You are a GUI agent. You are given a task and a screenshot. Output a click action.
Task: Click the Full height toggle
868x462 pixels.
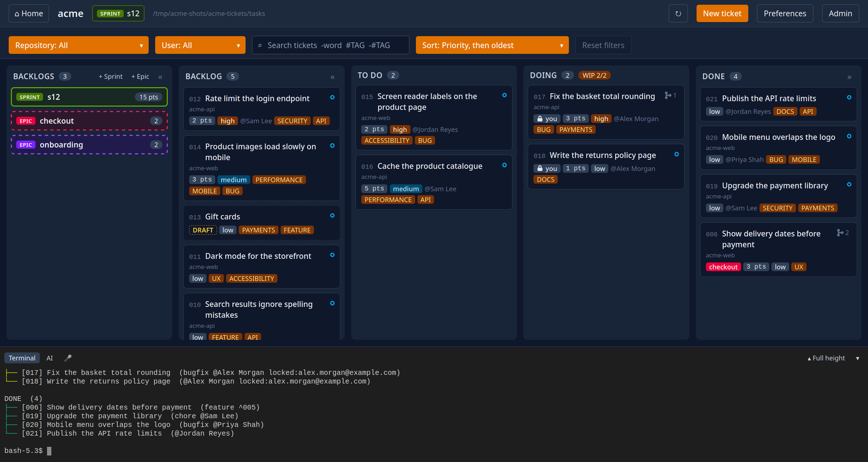click(826, 358)
